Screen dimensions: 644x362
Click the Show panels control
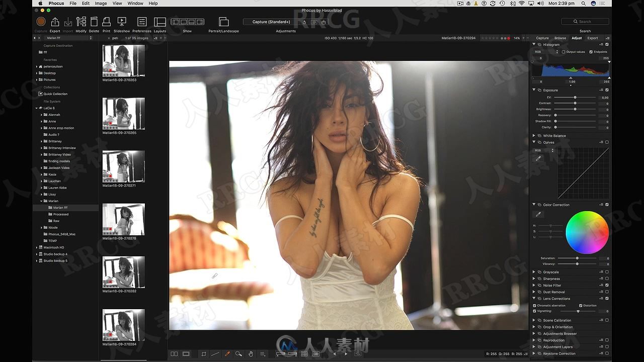click(x=187, y=22)
